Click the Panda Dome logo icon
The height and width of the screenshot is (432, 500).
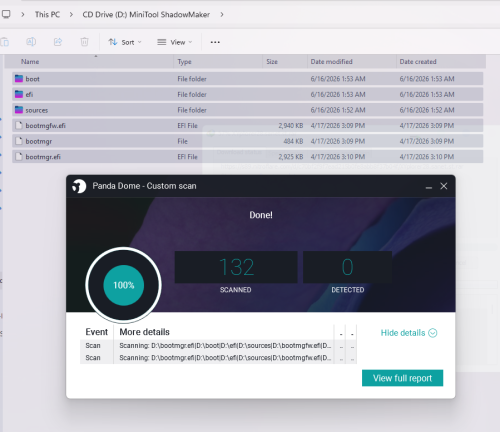(x=79, y=186)
